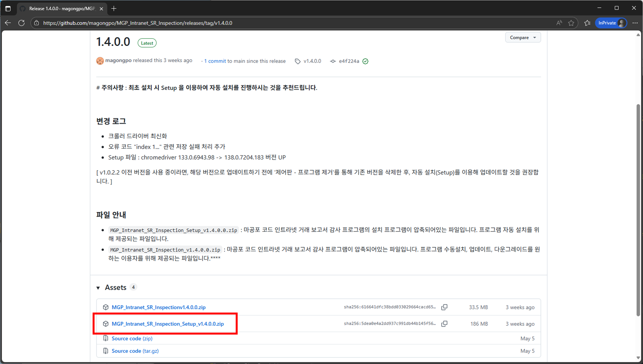Click package icon of Inspectionv1.4.0.0.zip
This screenshot has width=643, height=364.
coord(106,307)
